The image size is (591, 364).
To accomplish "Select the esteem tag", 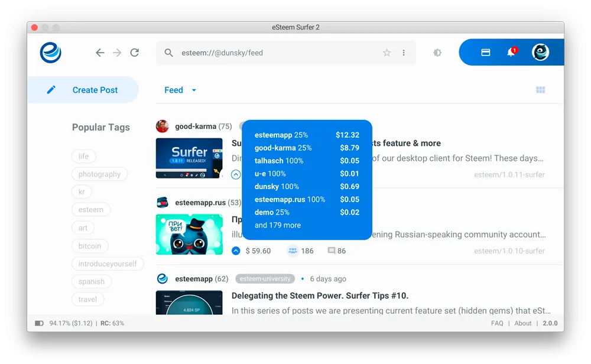I will pyautogui.click(x=91, y=210).
